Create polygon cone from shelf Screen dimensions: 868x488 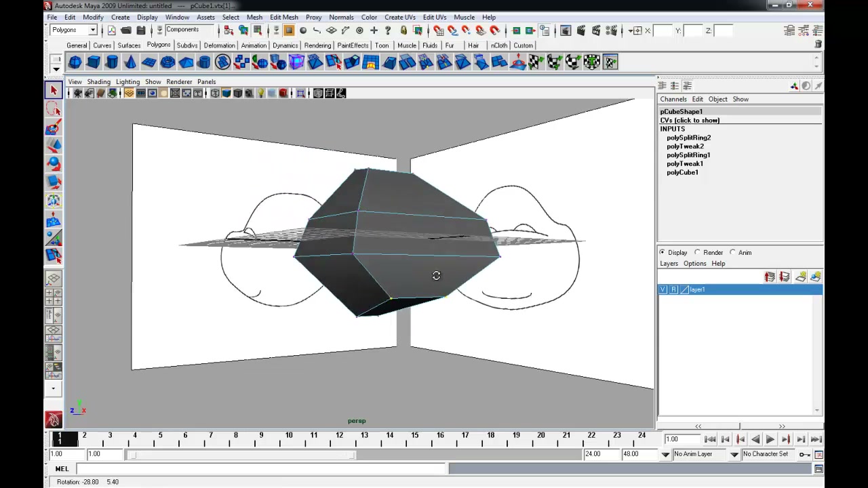point(130,62)
